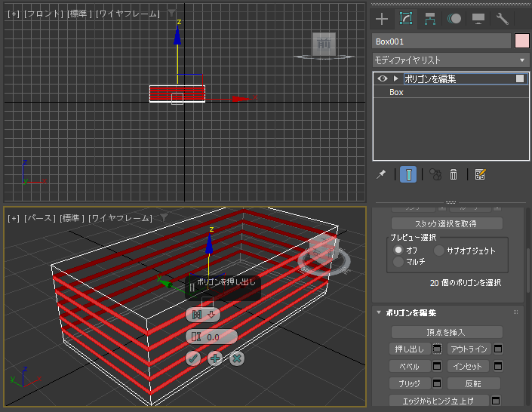
Task: Collapse the ポリゴンを編集 rollout
Action: [379, 312]
